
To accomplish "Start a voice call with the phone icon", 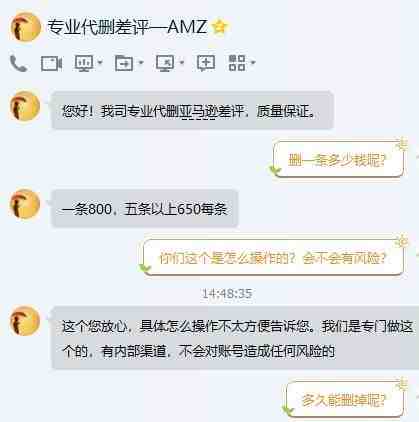I will coord(18,63).
